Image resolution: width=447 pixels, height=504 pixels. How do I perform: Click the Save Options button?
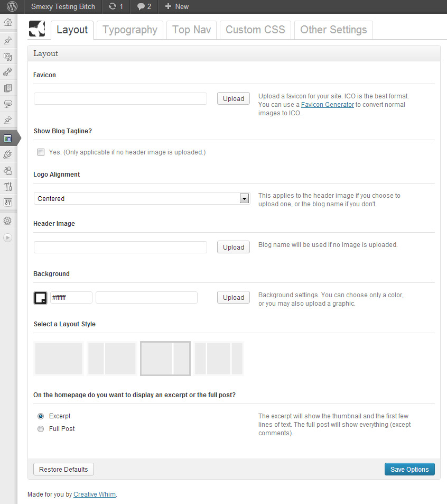click(x=409, y=470)
